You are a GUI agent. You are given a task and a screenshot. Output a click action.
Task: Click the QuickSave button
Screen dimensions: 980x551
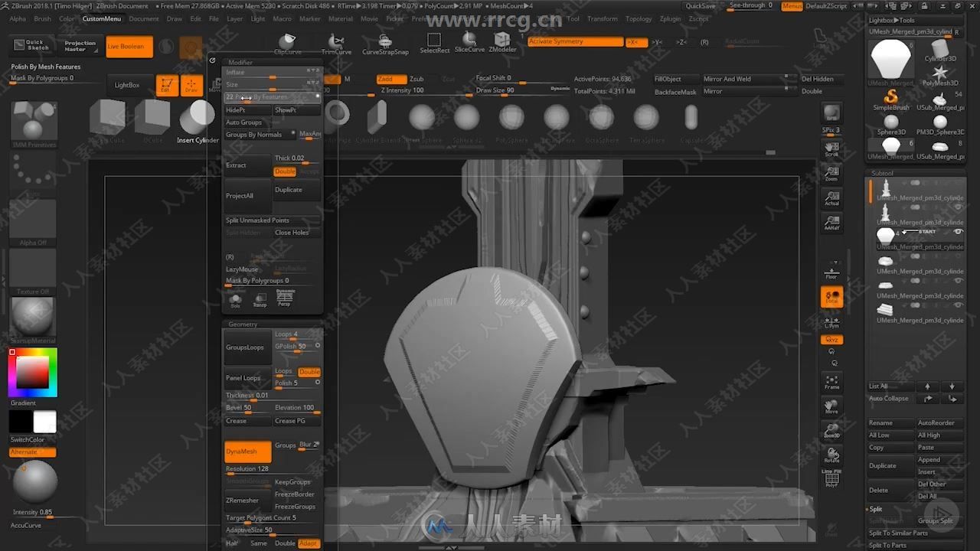tap(701, 6)
